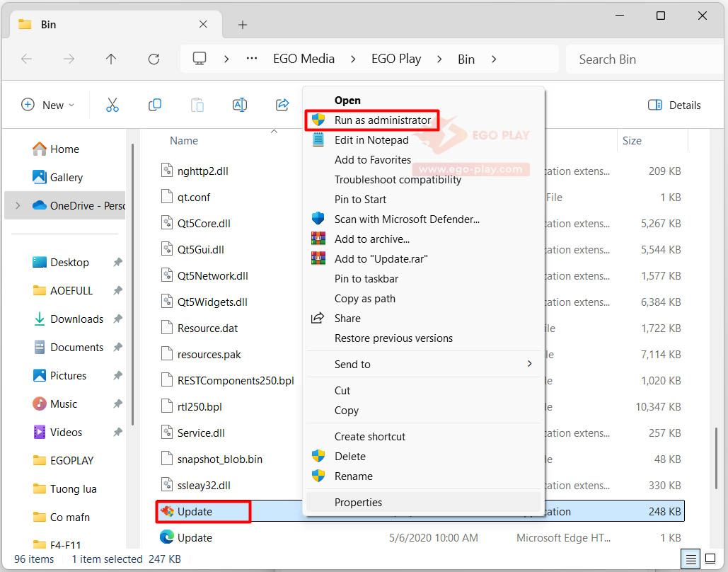Click the file list vertical scrollbar
728x572 pixels.
pyautogui.click(x=715, y=458)
